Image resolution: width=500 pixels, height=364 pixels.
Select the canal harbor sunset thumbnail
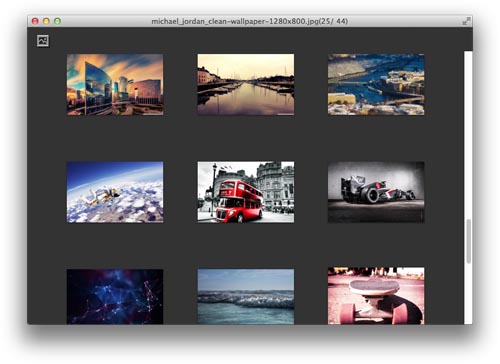[x=246, y=85]
